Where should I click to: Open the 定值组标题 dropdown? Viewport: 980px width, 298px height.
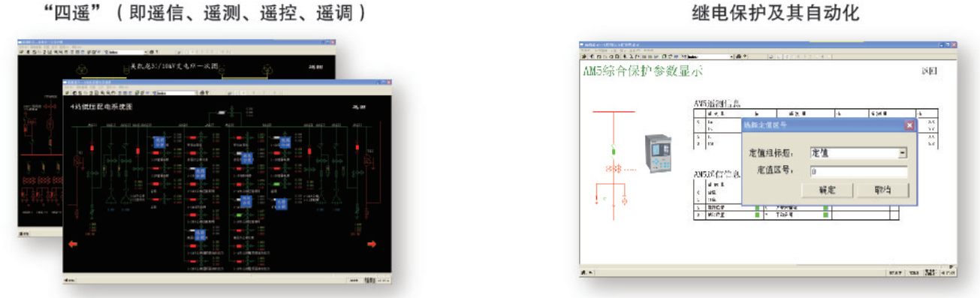[903, 152]
